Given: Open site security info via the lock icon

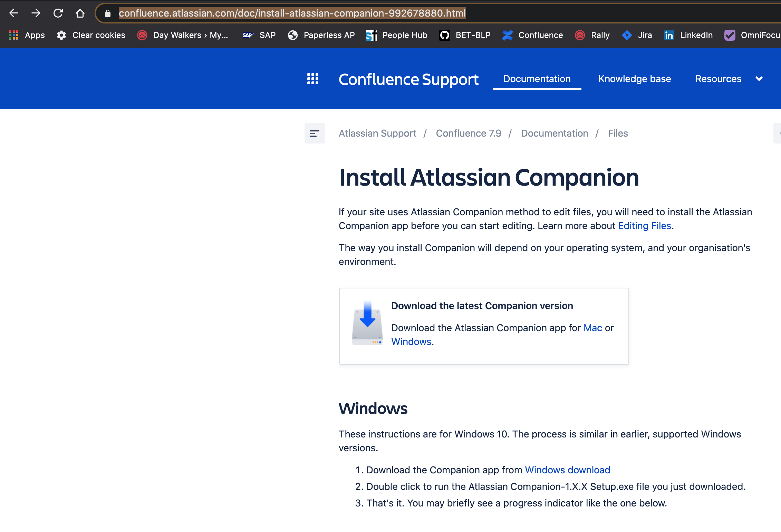Looking at the screenshot, I should pyautogui.click(x=107, y=13).
